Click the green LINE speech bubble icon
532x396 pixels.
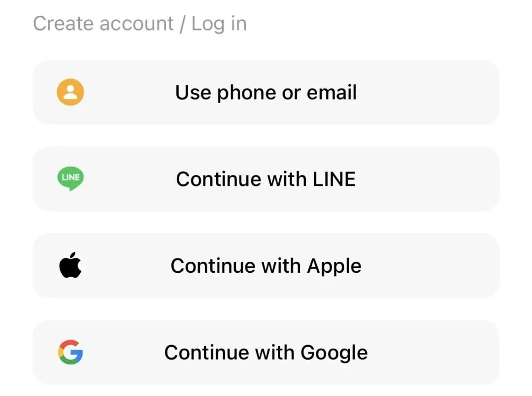[70, 179]
